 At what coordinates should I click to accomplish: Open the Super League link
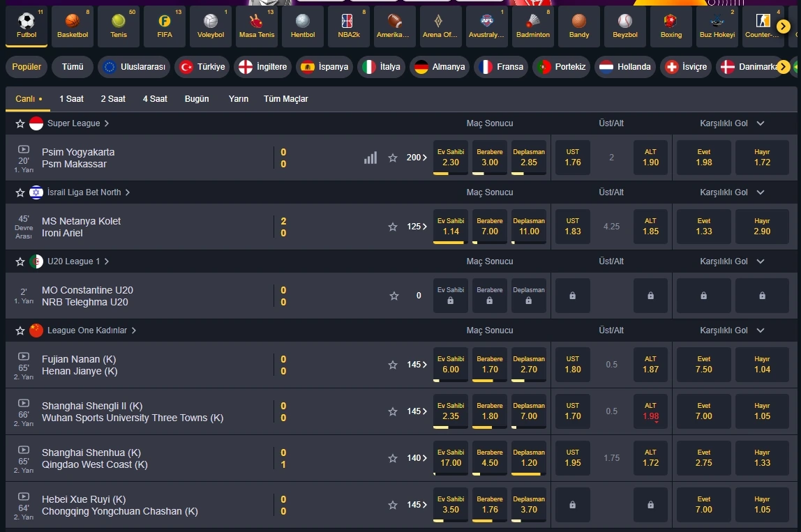tap(78, 123)
